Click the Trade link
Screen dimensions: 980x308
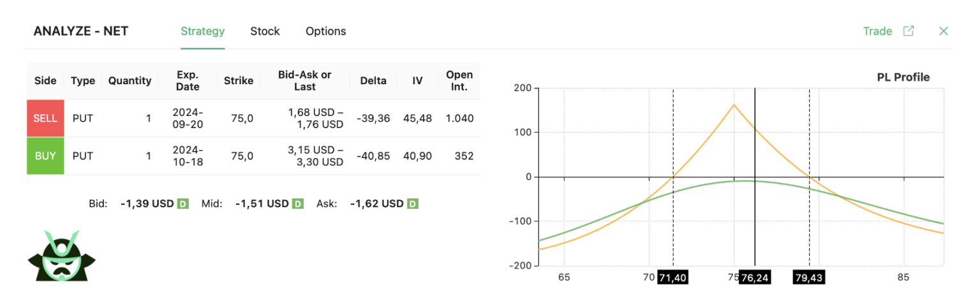[x=877, y=31]
